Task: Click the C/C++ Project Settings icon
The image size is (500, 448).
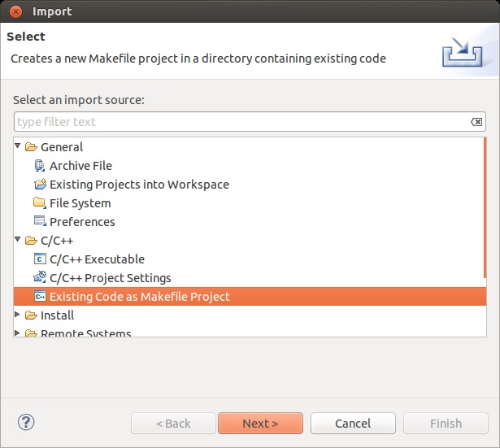Action: (x=39, y=278)
